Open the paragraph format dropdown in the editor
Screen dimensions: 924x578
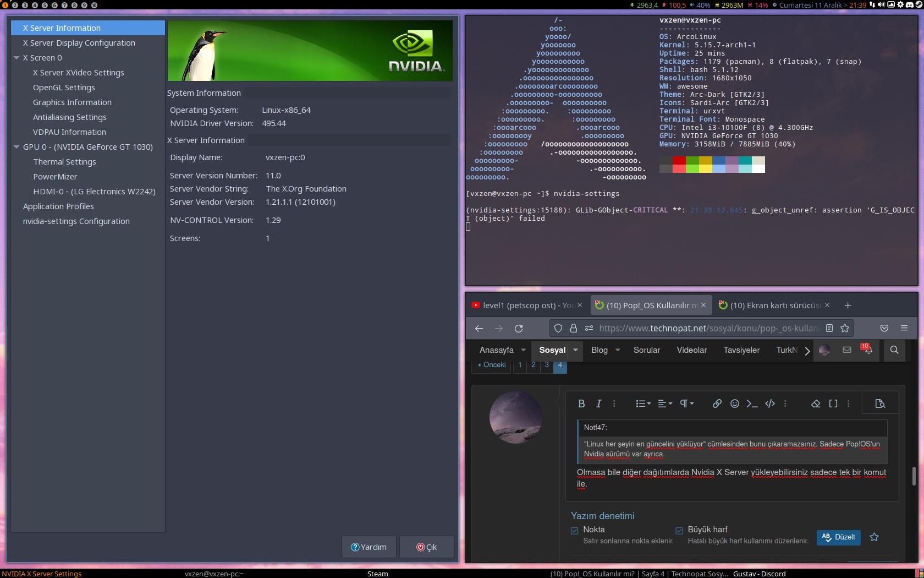coord(686,403)
